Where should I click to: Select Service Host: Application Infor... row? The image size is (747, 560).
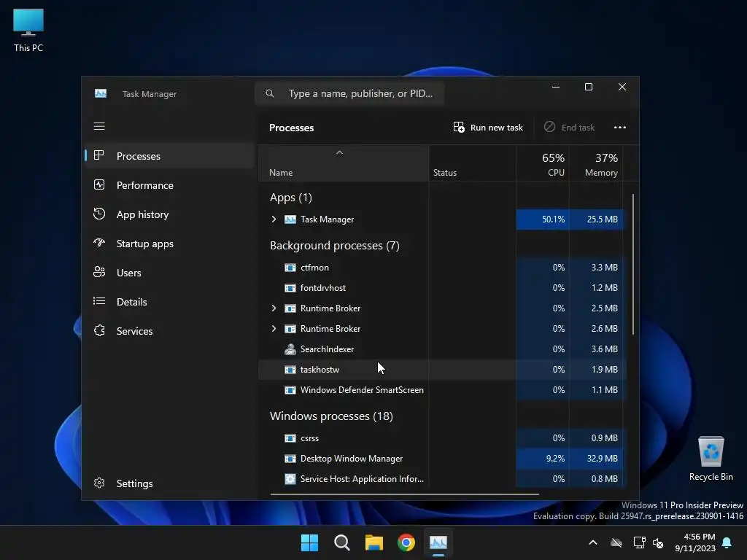[x=441, y=478]
